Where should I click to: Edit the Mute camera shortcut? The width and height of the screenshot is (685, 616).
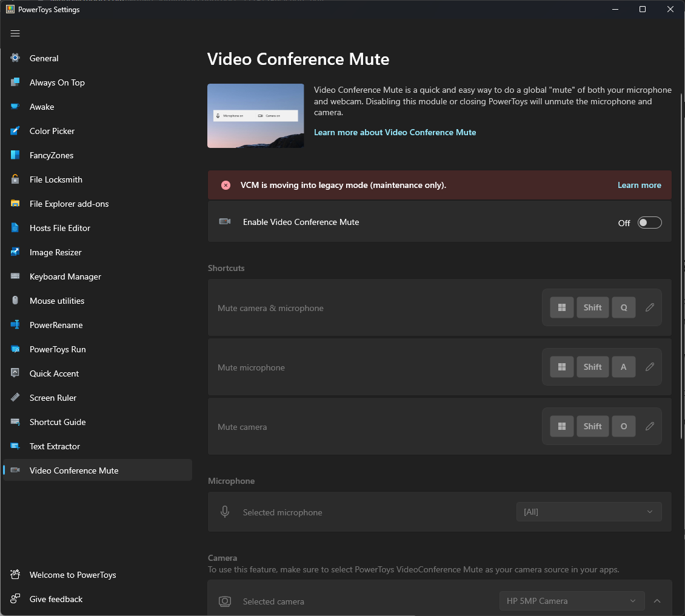[x=650, y=426]
